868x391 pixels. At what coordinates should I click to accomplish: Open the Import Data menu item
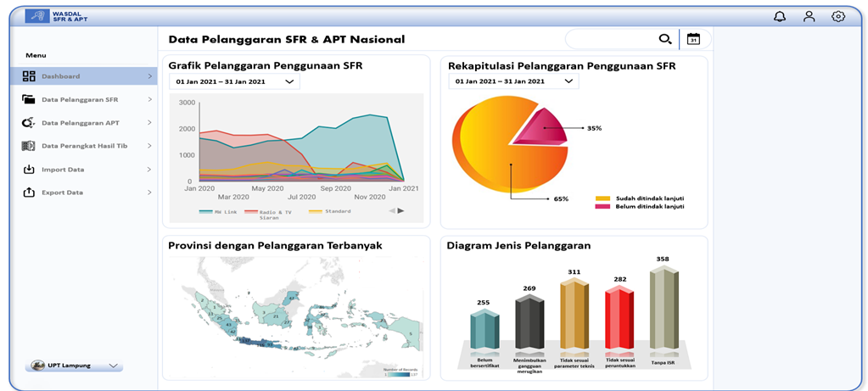click(x=84, y=170)
